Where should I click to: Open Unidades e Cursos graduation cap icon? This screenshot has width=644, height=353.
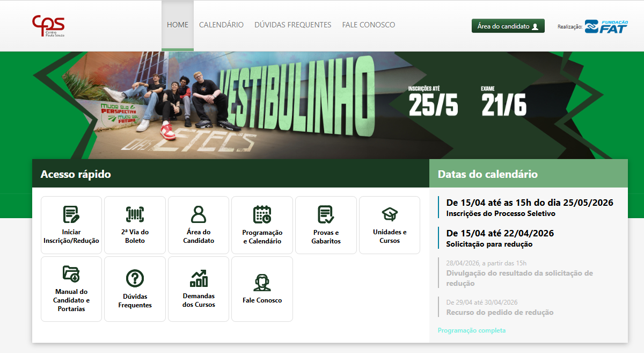click(x=390, y=214)
